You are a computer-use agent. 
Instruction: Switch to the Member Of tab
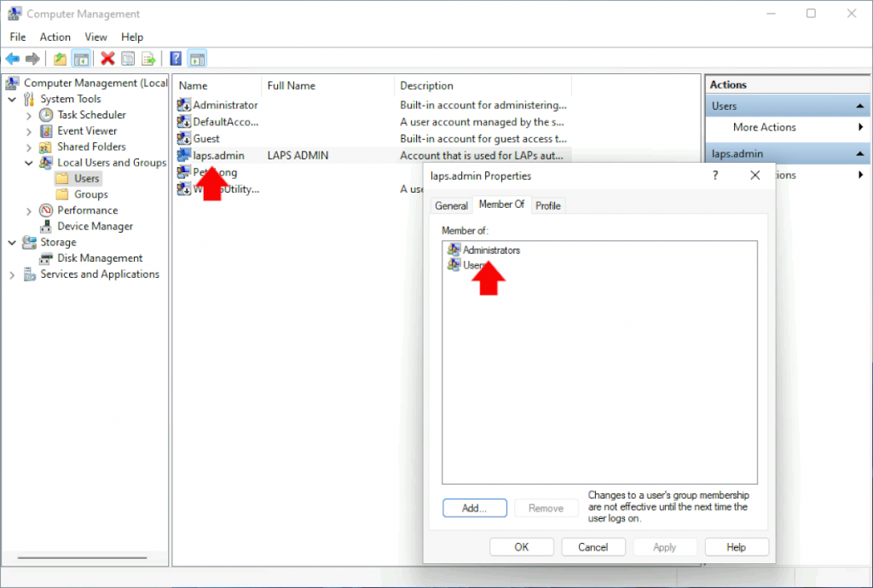point(502,205)
